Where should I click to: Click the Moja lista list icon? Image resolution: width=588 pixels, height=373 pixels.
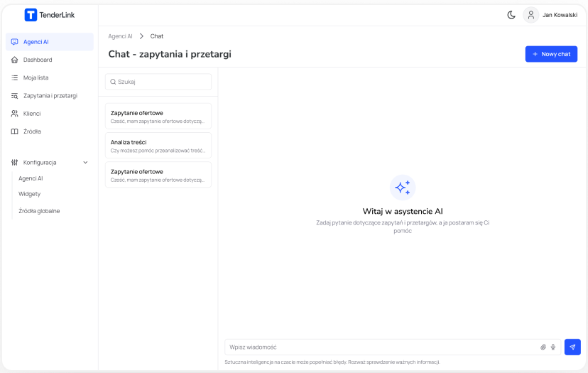coord(15,77)
